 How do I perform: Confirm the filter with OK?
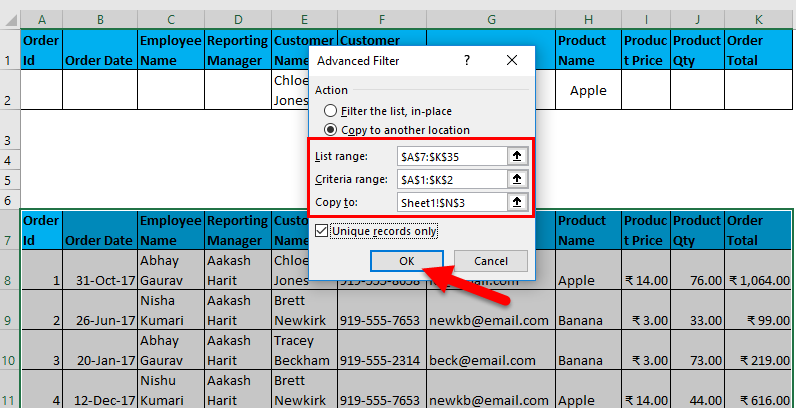tap(407, 261)
